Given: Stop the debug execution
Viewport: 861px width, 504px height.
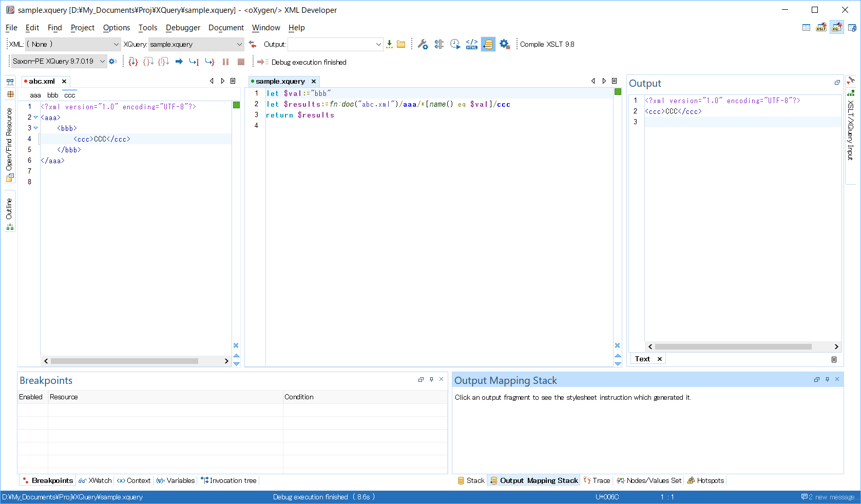Looking at the screenshot, I should (x=241, y=62).
